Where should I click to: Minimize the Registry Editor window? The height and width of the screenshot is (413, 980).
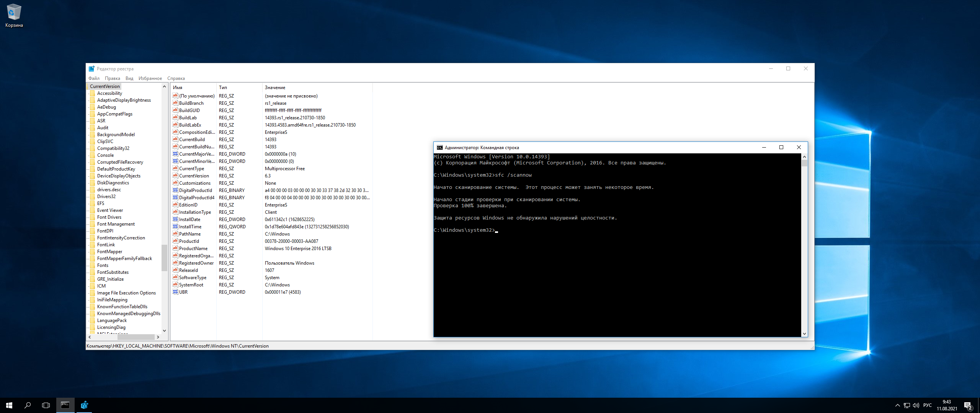pos(771,69)
